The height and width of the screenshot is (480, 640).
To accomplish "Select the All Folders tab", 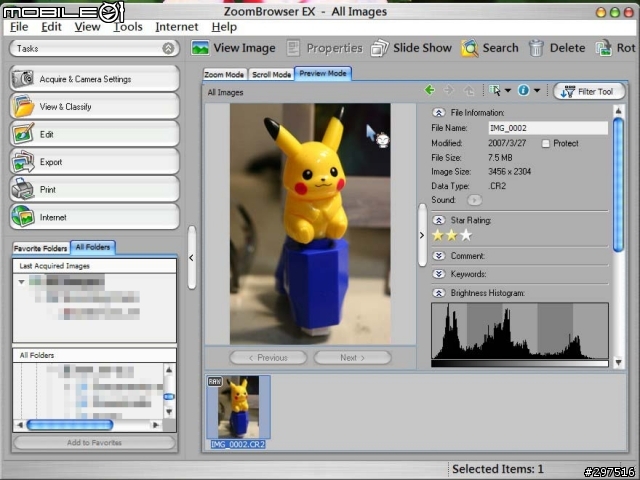I will [x=93, y=247].
